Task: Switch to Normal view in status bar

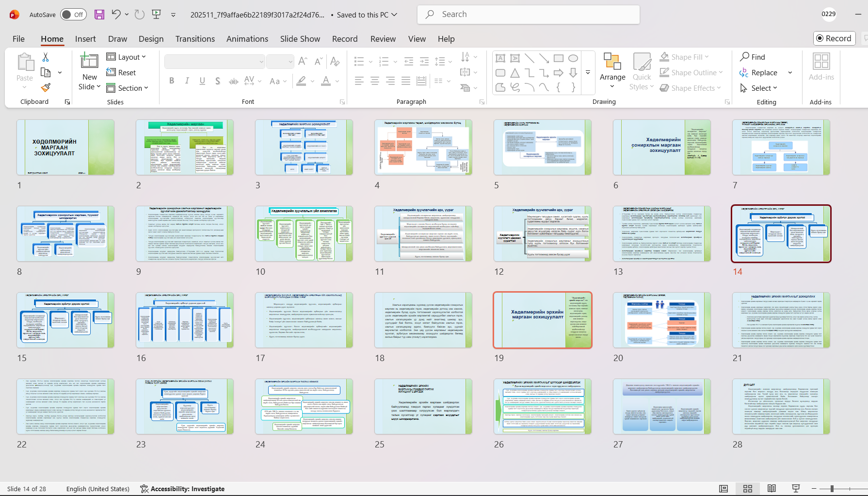Action: point(723,489)
